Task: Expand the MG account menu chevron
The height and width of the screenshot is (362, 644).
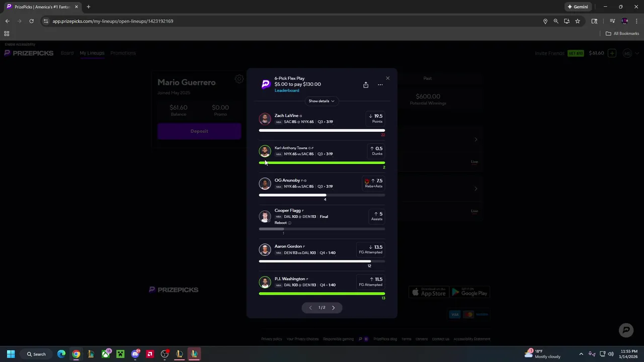Action: [637, 53]
